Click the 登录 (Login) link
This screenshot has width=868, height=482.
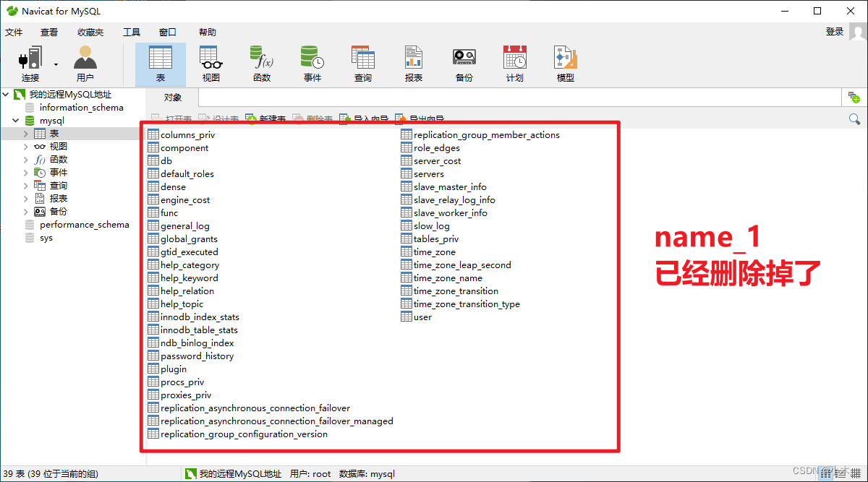pyautogui.click(x=835, y=32)
